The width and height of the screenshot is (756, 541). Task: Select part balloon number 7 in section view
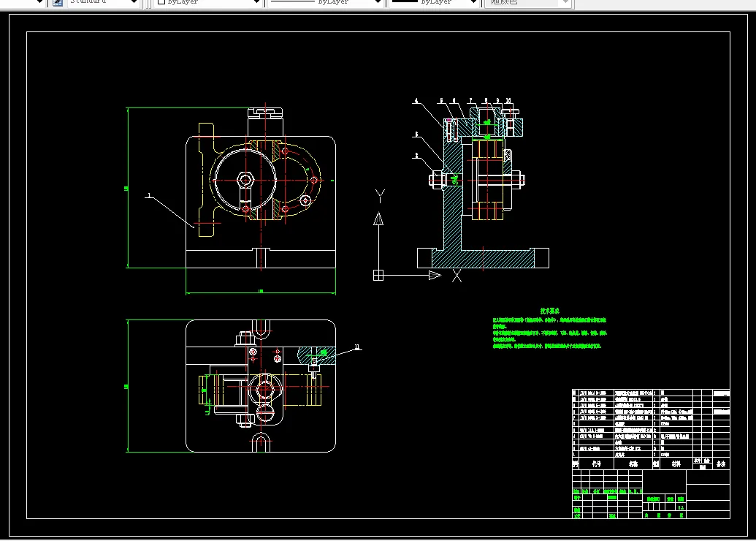[471, 101]
